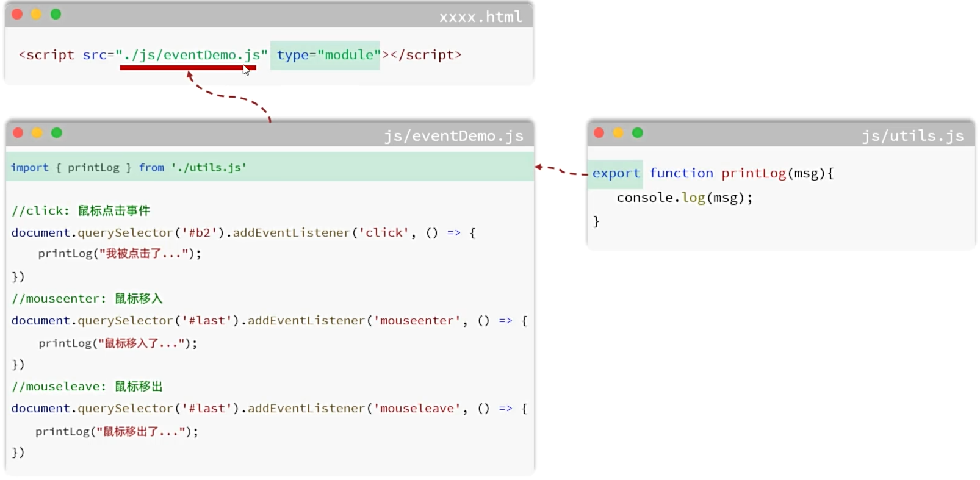Click the console.log(msg); line
This screenshot has height=480, width=980.
coord(685,198)
